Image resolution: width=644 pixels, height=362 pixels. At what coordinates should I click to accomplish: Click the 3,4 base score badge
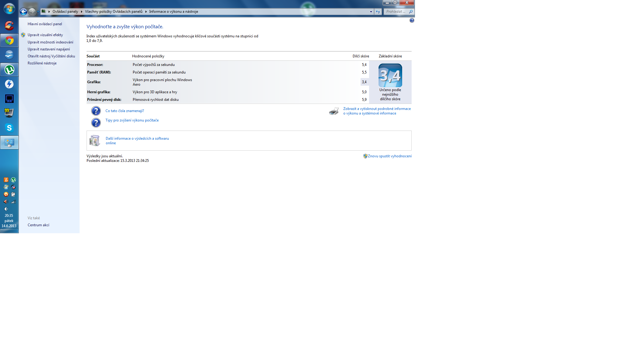coord(390,75)
